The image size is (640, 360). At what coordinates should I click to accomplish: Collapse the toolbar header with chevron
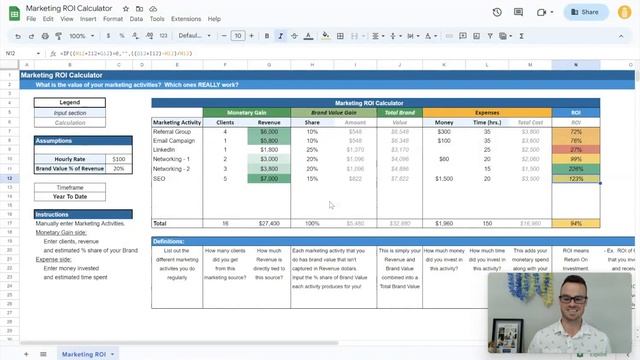(621, 36)
